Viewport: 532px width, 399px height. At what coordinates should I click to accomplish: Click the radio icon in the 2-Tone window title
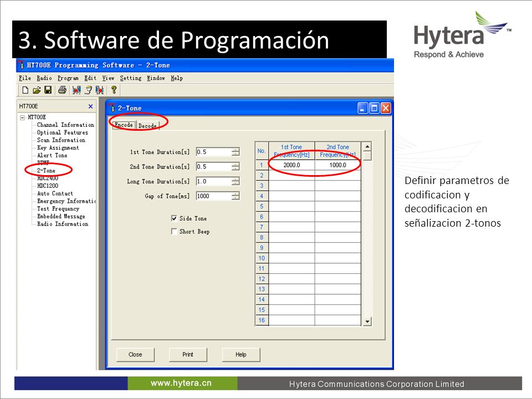point(112,108)
